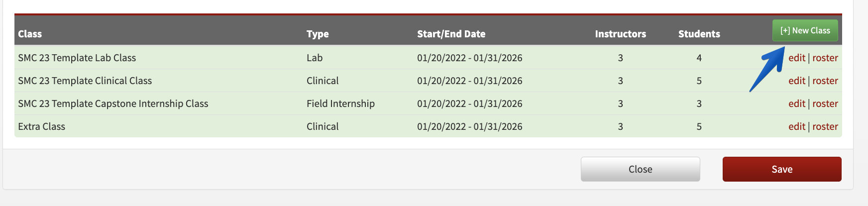Open roster for Capstone Internship Class
This screenshot has width=868, height=206.
click(x=825, y=103)
